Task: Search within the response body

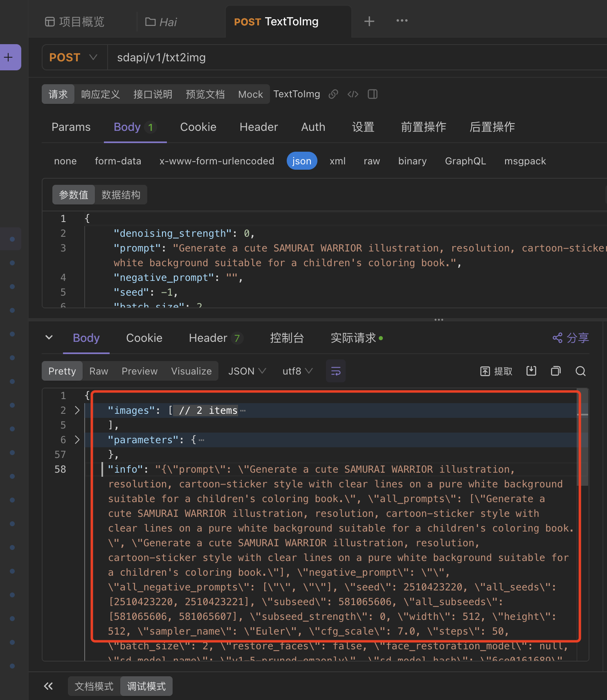Action: (x=580, y=371)
